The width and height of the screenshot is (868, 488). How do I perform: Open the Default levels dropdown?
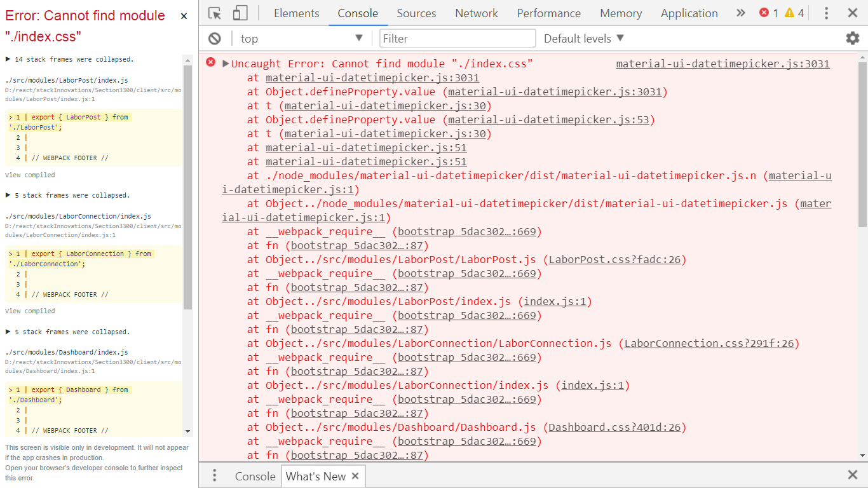point(584,39)
